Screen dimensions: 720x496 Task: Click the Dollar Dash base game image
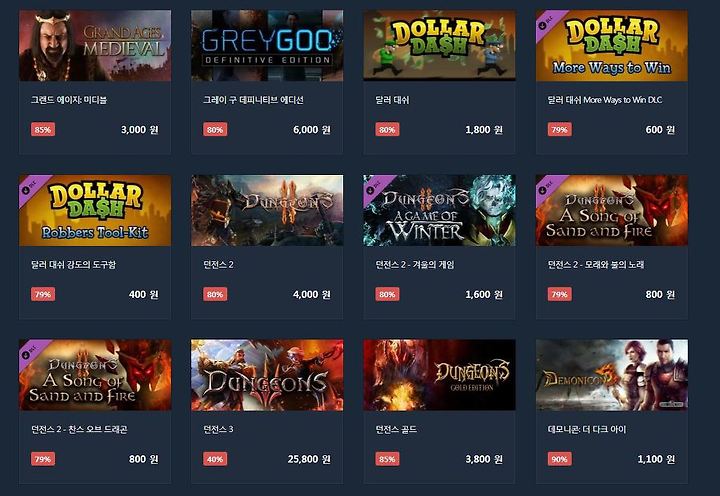[439, 45]
